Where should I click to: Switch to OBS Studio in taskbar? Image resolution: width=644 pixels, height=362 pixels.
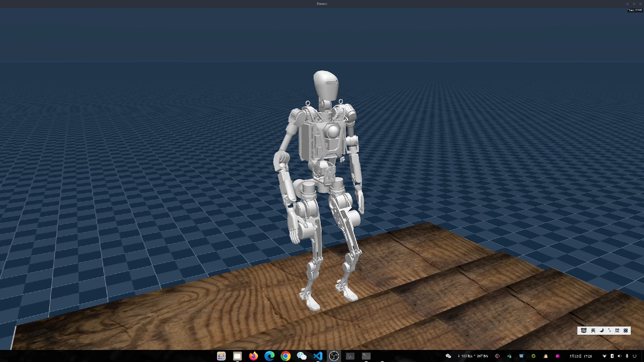[x=334, y=356]
